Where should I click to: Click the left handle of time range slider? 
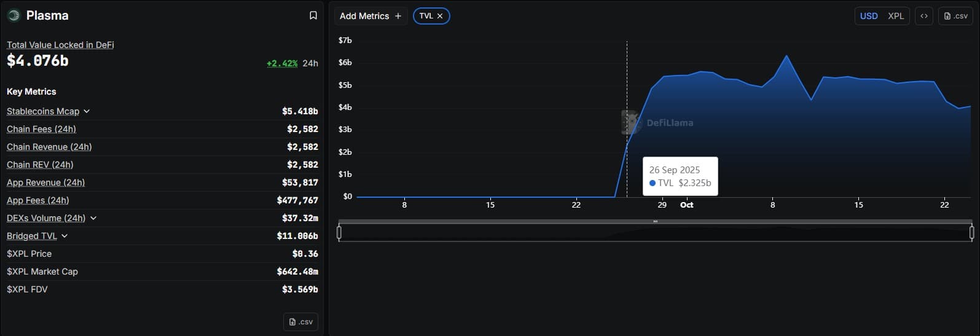point(339,232)
